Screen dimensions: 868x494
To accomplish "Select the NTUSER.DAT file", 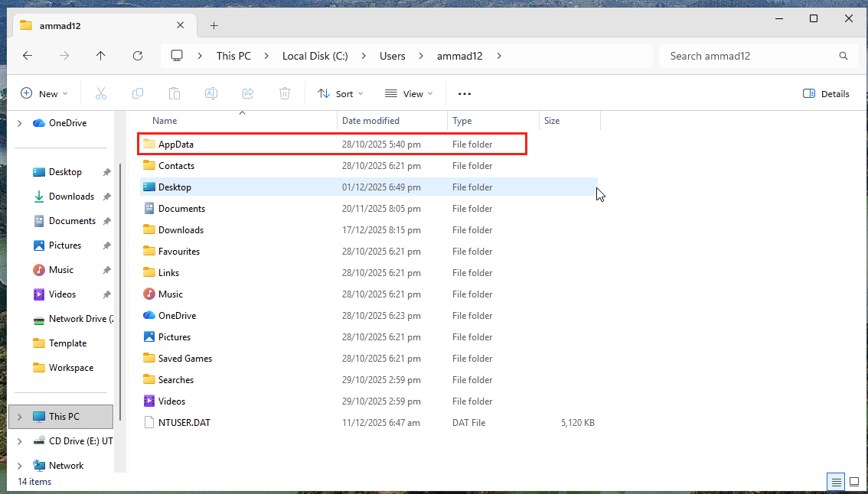I will [184, 422].
